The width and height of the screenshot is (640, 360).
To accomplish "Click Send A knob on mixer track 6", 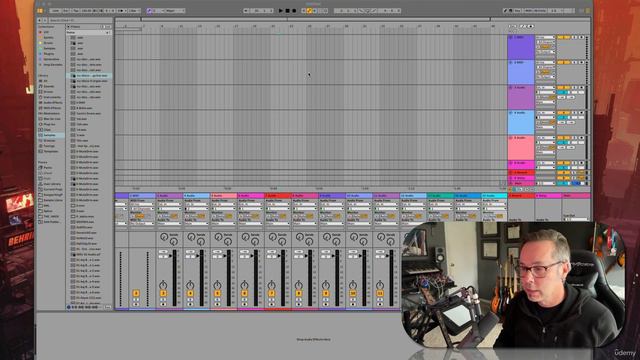I will click(x=245, y=236).
